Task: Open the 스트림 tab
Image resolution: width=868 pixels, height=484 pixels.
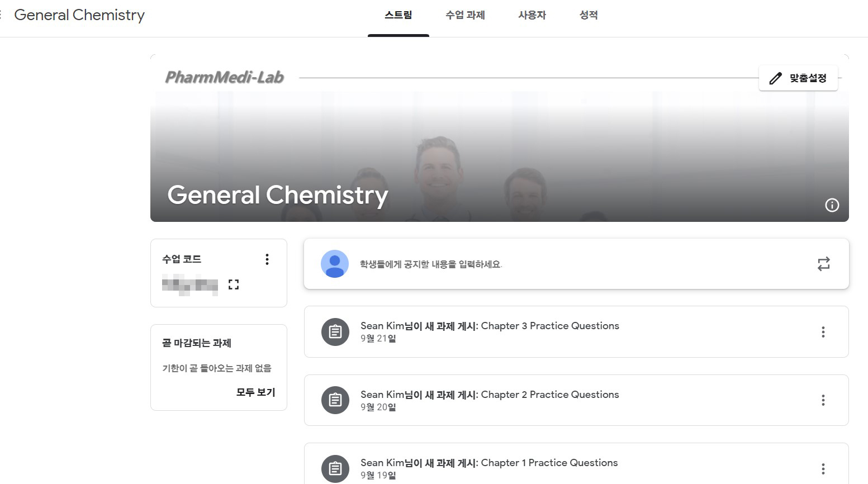Action: [398, 16]
